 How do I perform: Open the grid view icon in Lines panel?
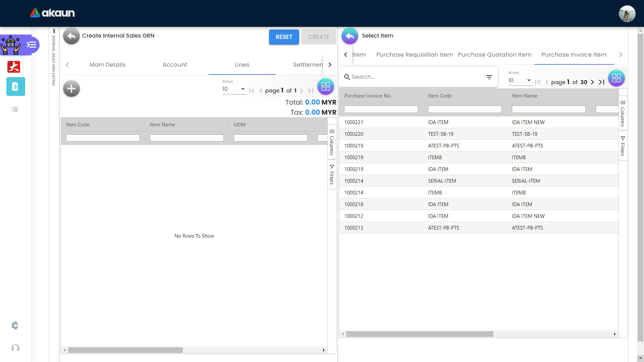[325, 87]
